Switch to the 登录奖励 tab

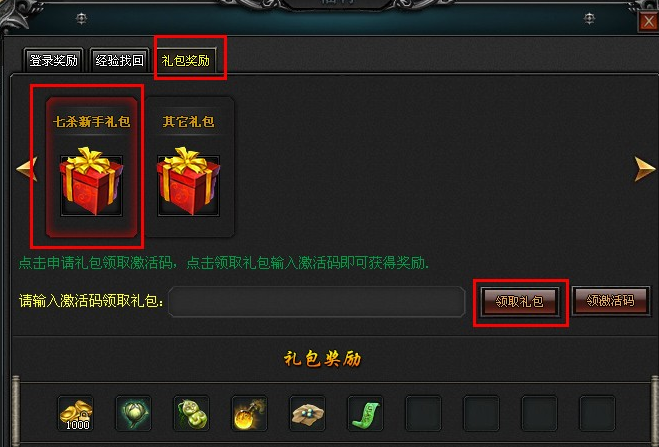[53, 60]
